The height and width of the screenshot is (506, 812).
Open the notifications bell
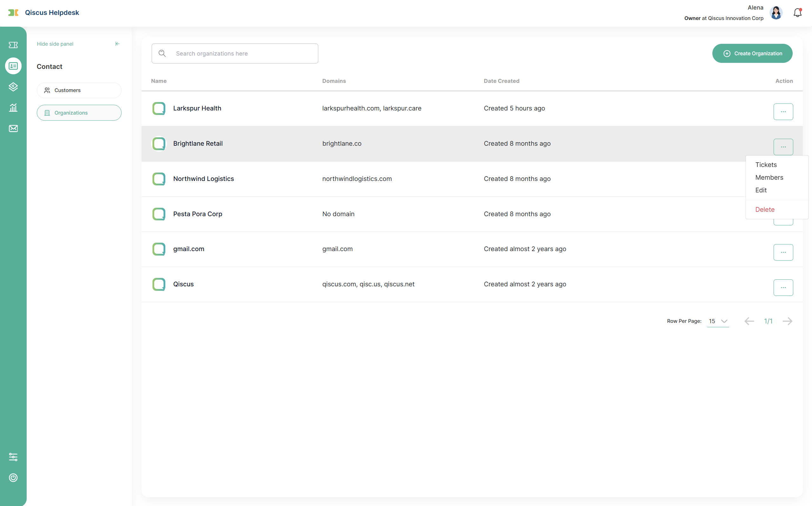798,13
